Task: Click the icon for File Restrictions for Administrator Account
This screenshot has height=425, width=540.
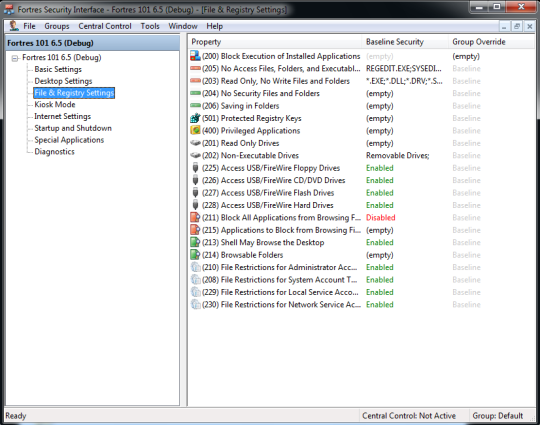Action: tap(195, 267)
